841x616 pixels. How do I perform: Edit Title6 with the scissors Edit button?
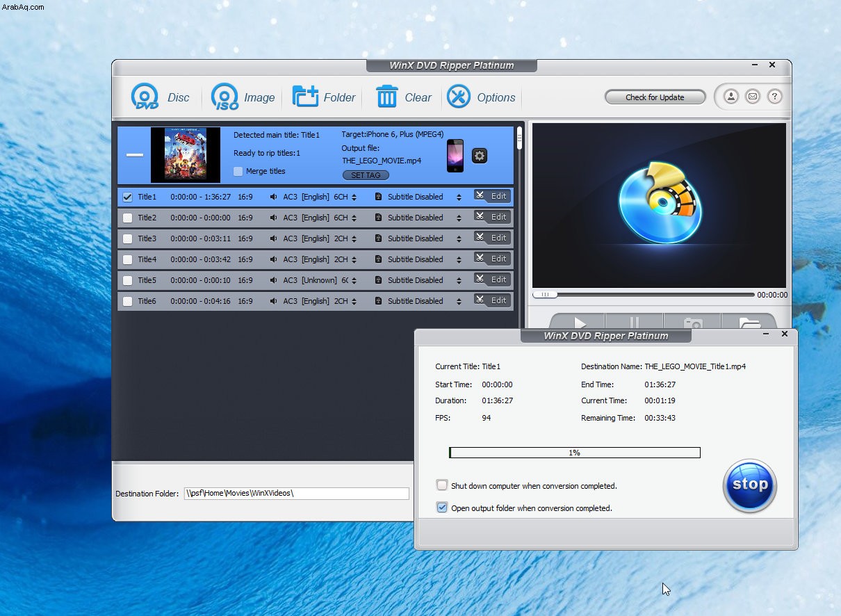click(x=492, y=300)
